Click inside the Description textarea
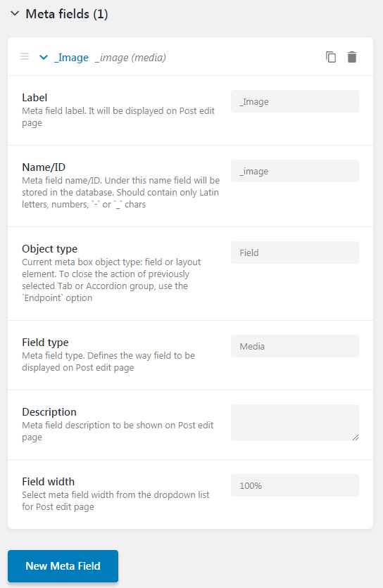 [295, 423]
